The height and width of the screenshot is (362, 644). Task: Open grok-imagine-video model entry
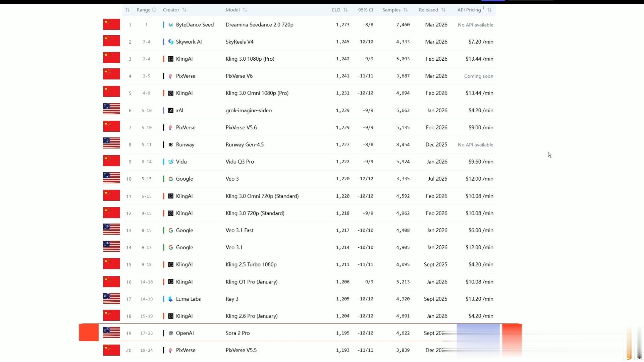[249, 110]
